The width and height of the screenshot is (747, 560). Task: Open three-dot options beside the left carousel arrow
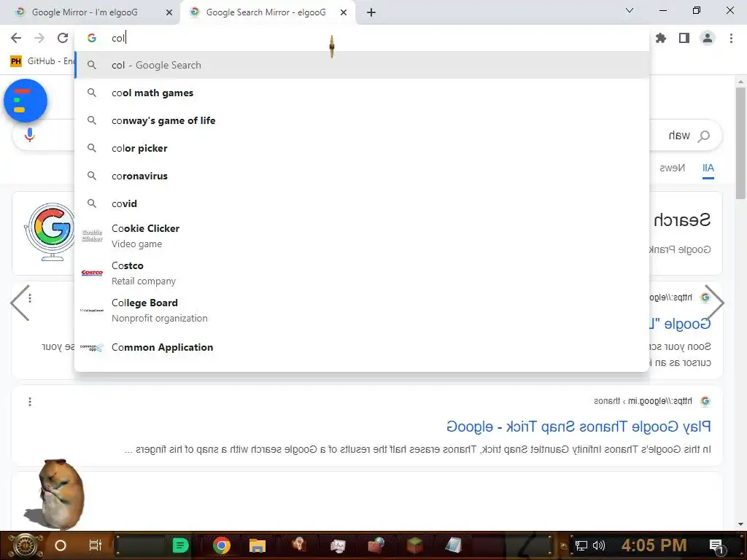(x=30, y=298)
